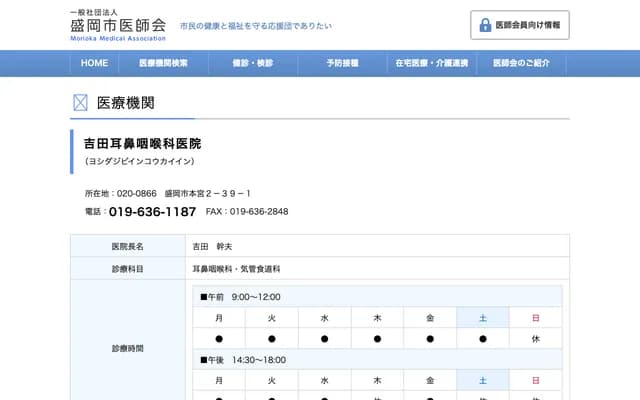Screen dimensions: 640x400
Task: Click the 耳鼻咽喉科・気管食道科 department cell
Action: (236, 269)
